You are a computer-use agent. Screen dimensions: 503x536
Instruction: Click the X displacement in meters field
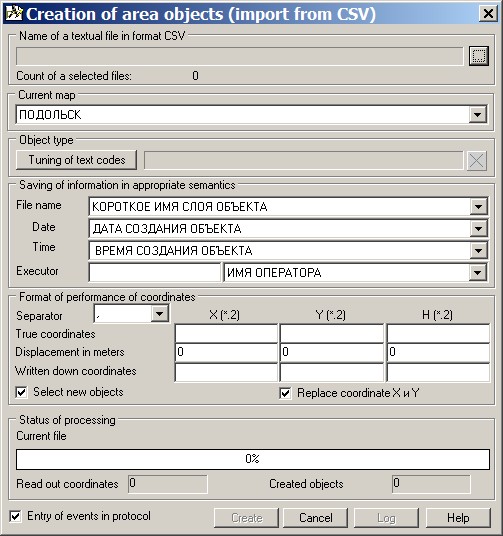point(226,352)
